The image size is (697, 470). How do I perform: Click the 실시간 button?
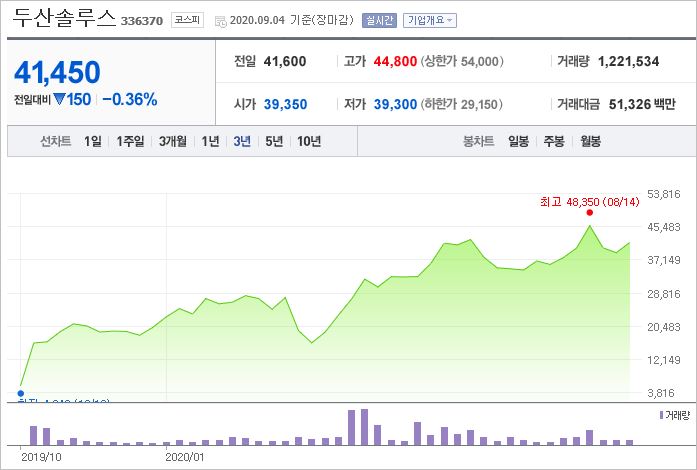379,20
